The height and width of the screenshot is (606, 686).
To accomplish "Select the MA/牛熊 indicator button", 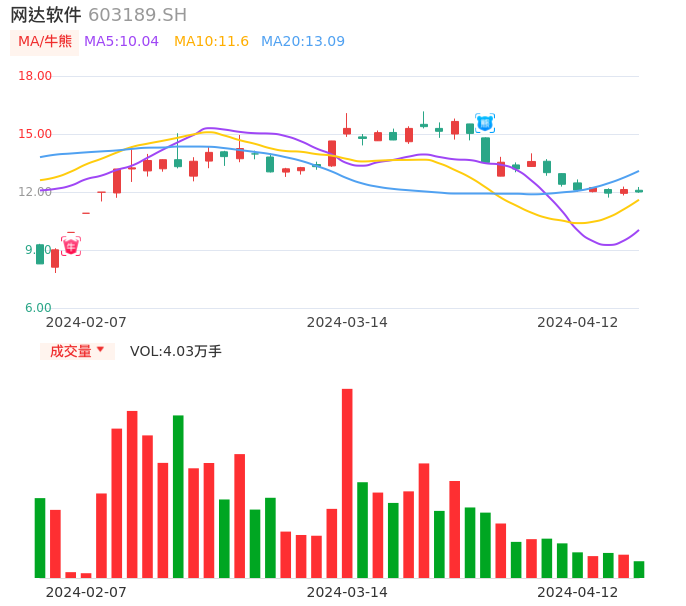I will [x=45, y=42].
